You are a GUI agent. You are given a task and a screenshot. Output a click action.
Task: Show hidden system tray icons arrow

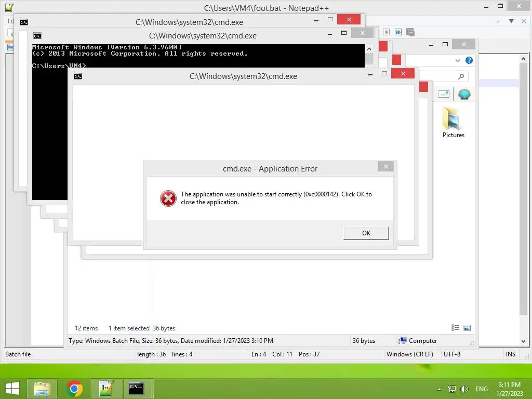(x=439, y=389)
